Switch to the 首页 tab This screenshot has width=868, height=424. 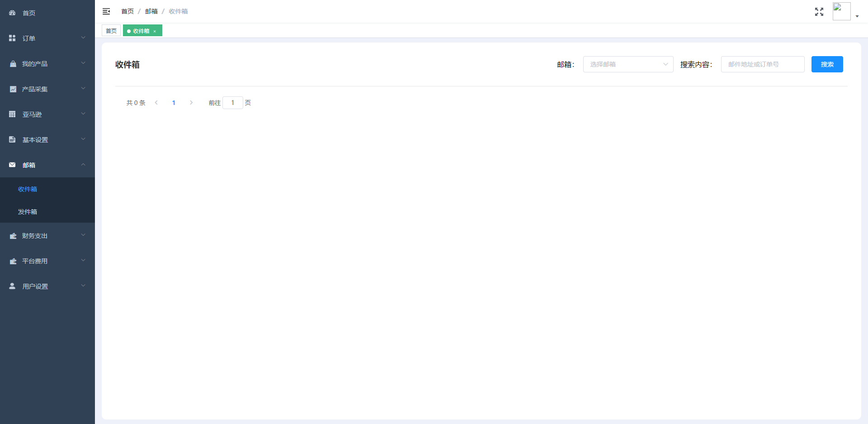coord(111,31)
